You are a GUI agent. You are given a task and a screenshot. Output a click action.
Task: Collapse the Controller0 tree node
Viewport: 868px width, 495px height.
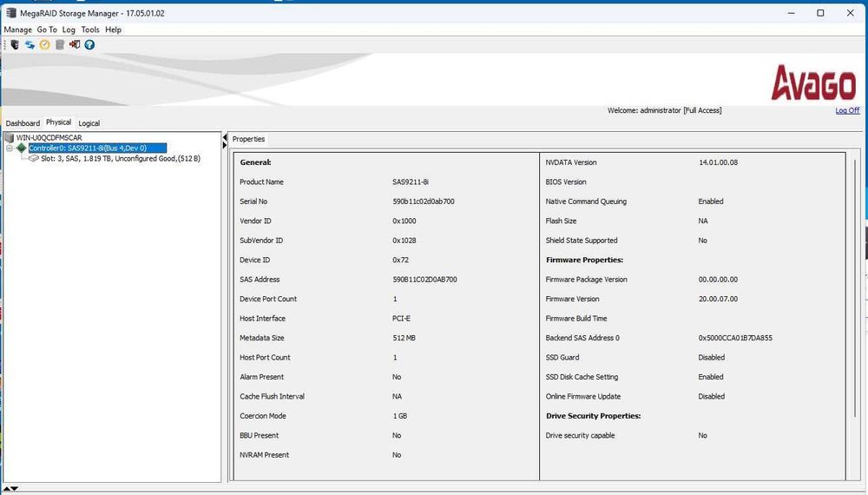pyautogui.click(x=9, y=148)
